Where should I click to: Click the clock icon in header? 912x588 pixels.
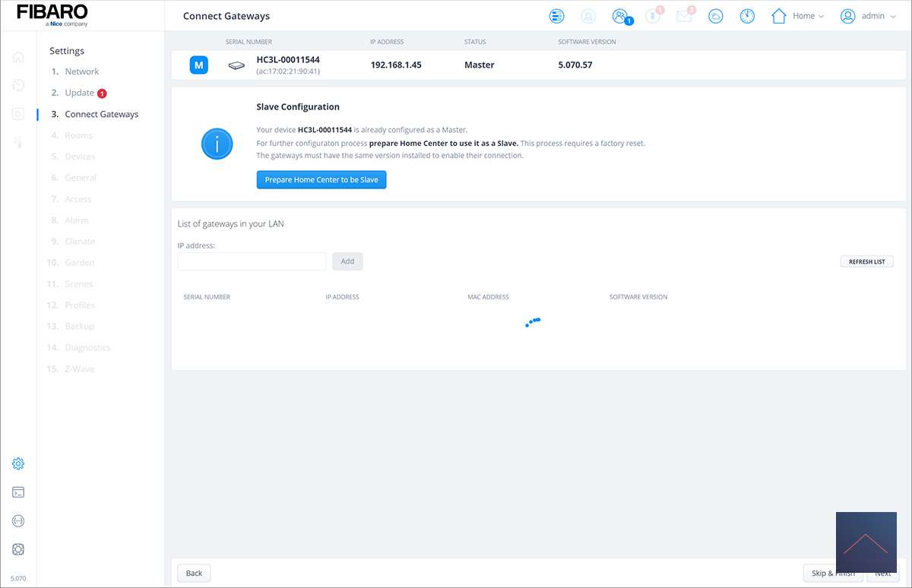(747, 16)
